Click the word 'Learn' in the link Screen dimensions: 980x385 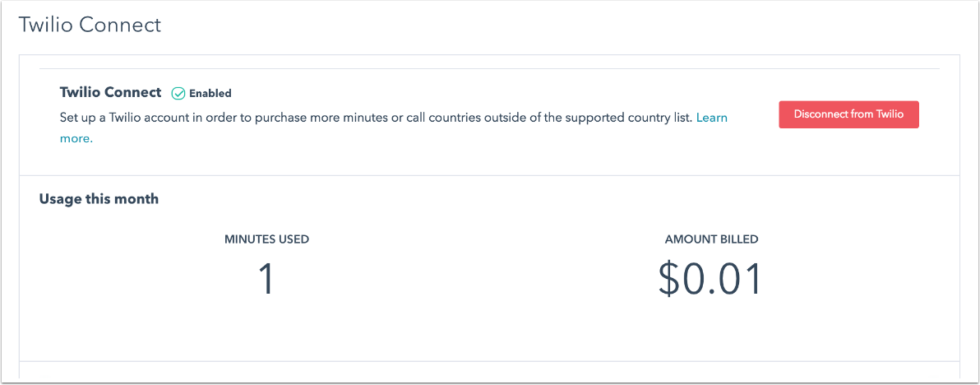tap(711, 118)
